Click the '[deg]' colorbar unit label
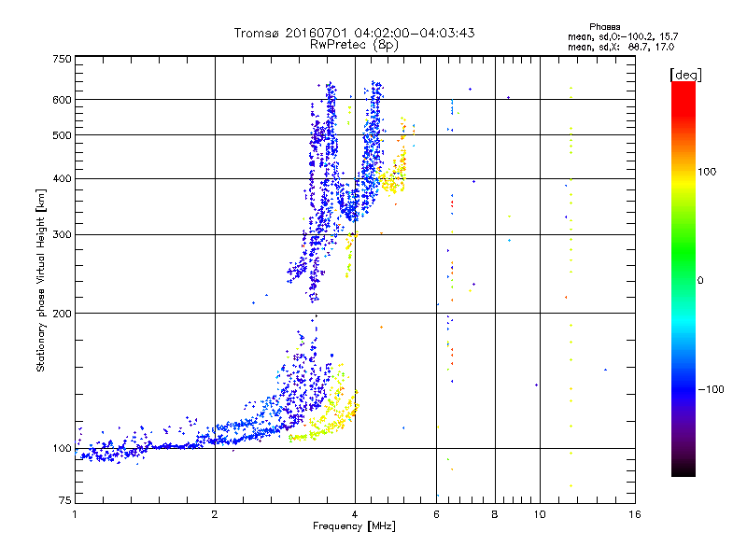The width and height of the screenshot is (747, 560). [x=685, y=75]
